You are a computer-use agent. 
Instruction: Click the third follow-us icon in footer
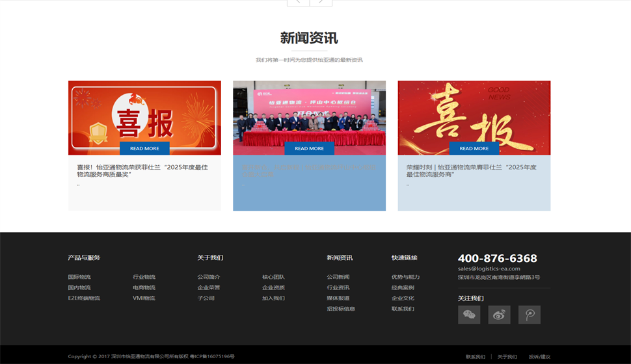coord(529,315)
